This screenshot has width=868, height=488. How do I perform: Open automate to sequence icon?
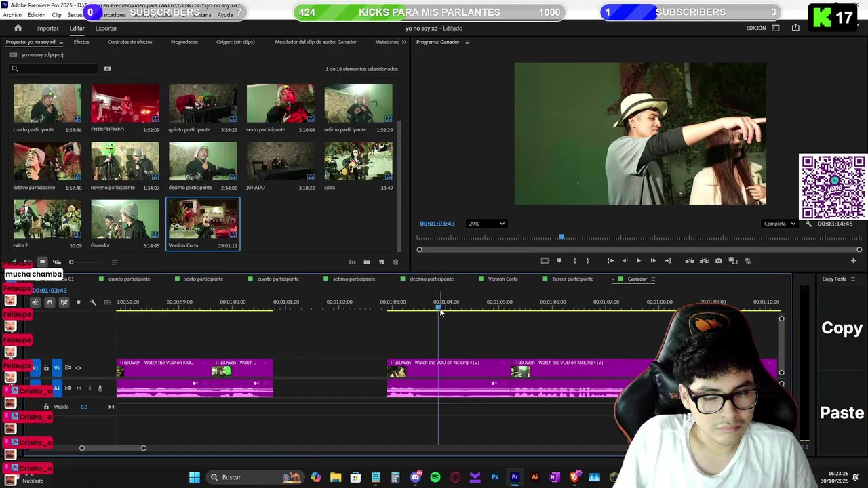pos(352,262)
